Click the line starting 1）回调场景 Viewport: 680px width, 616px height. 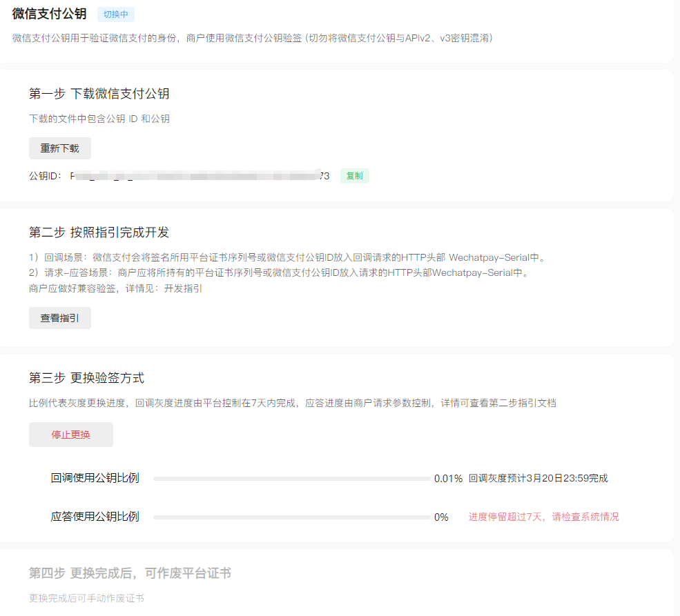click(287, 257)
